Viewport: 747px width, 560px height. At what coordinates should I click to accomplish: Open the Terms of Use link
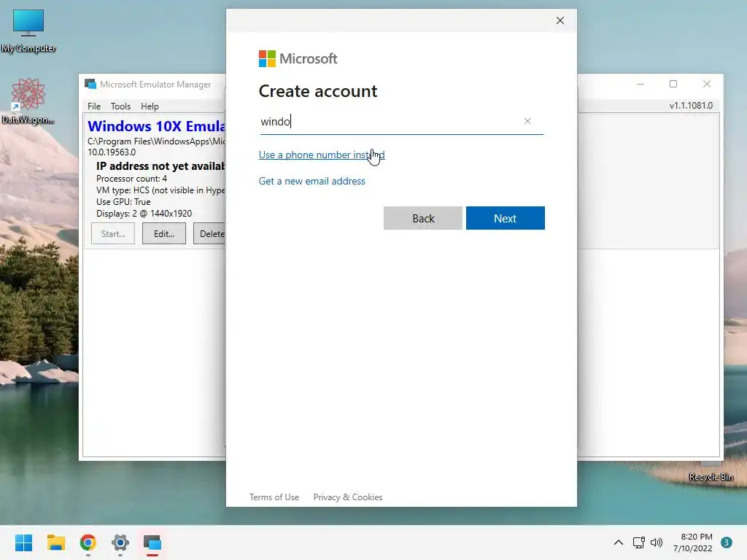pyautogui.click(x=274, y=497)
